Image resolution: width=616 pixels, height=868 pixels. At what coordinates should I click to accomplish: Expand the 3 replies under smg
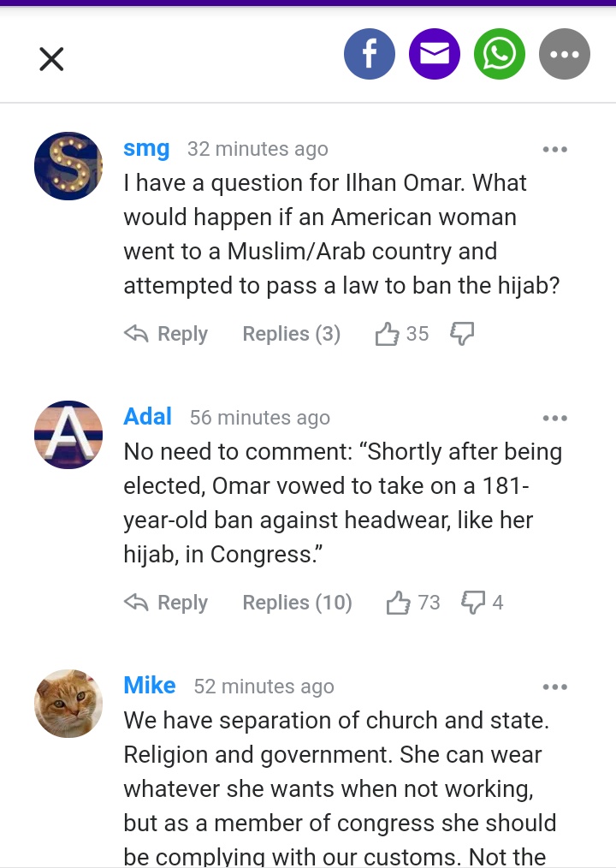click(291, 334)
